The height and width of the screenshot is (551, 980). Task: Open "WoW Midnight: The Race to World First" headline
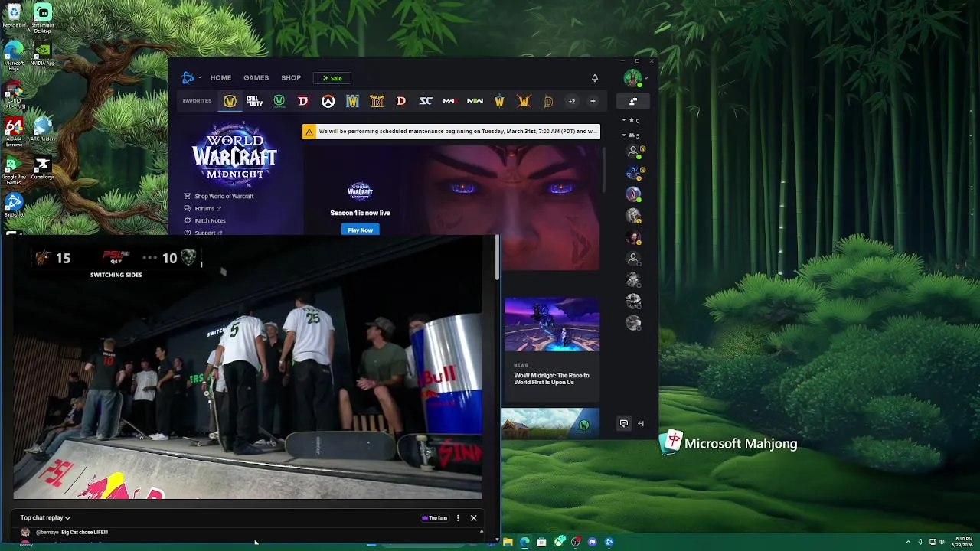(551, 379)
